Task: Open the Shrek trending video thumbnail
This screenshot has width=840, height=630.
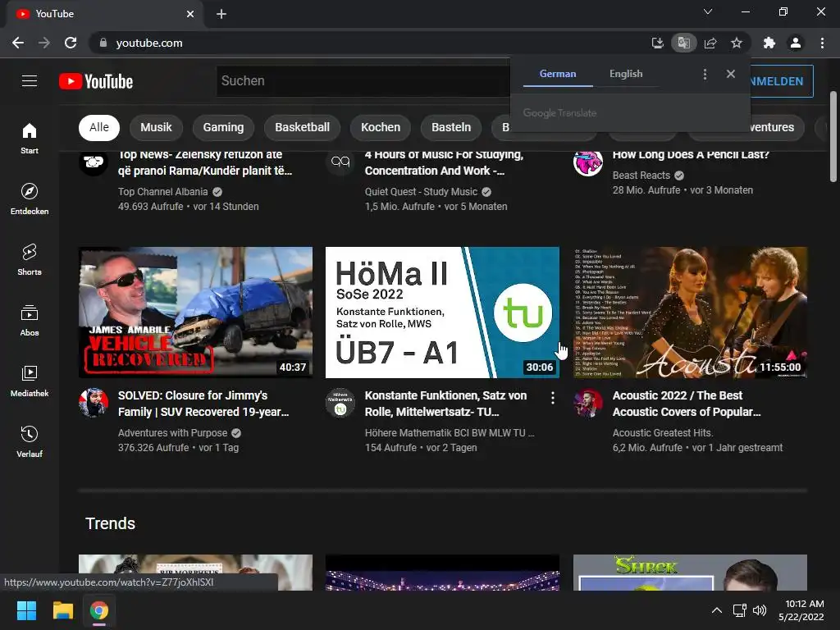Action: pos(690,573)
